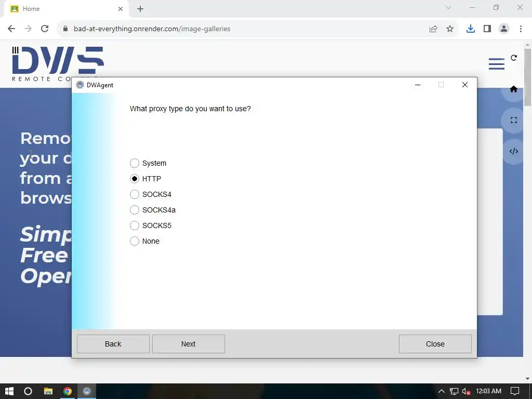Click the DWS Remote Control logo
The width and height of the screenshot is (532, 399).
point(58,64)
